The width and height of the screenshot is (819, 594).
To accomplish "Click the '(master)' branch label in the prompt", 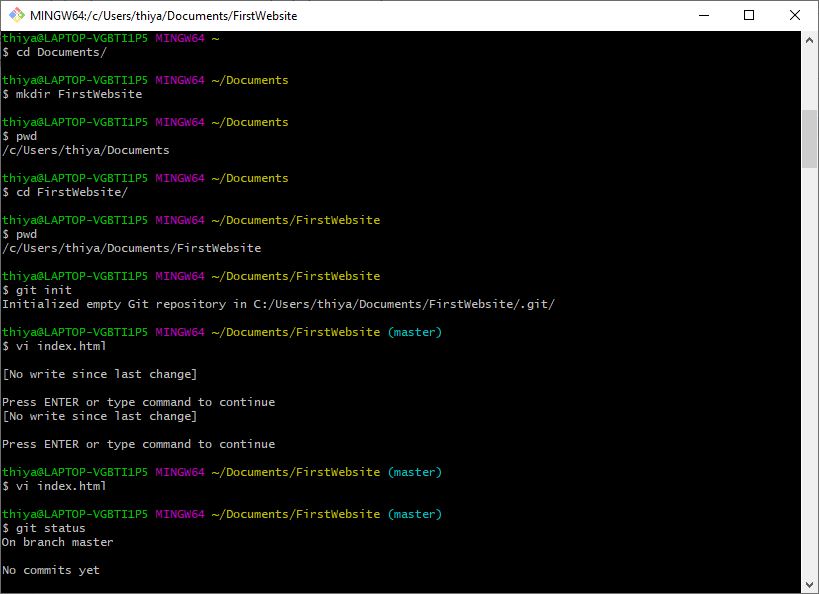I will pyautogui.click(x=414, y=331).
